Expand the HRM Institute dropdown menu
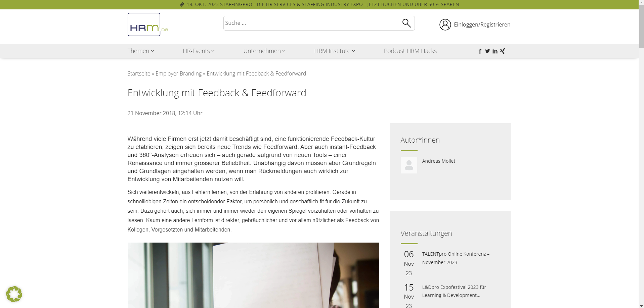Viewport: 644px width, 308px height. pyautogui.click(x=335, y=51)
